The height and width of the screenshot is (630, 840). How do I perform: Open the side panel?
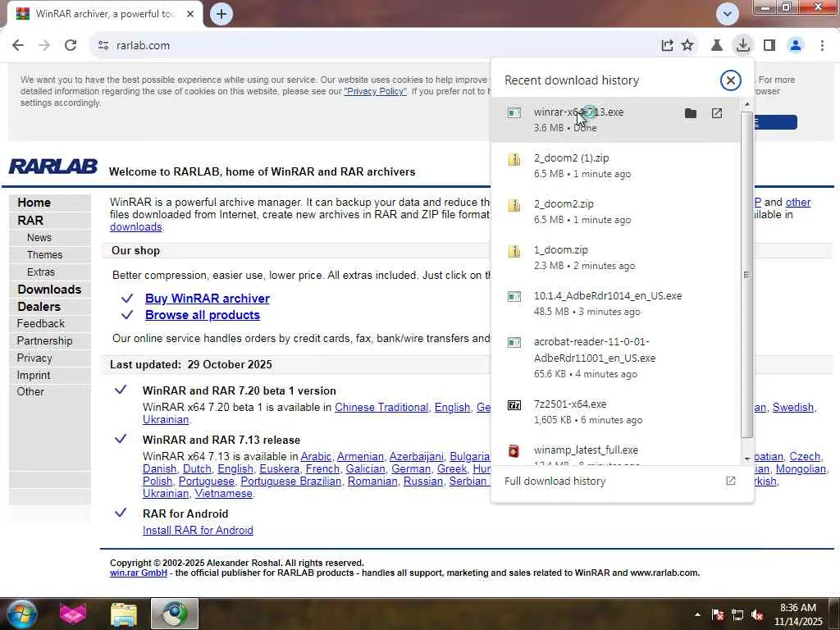tap(769, 46)
